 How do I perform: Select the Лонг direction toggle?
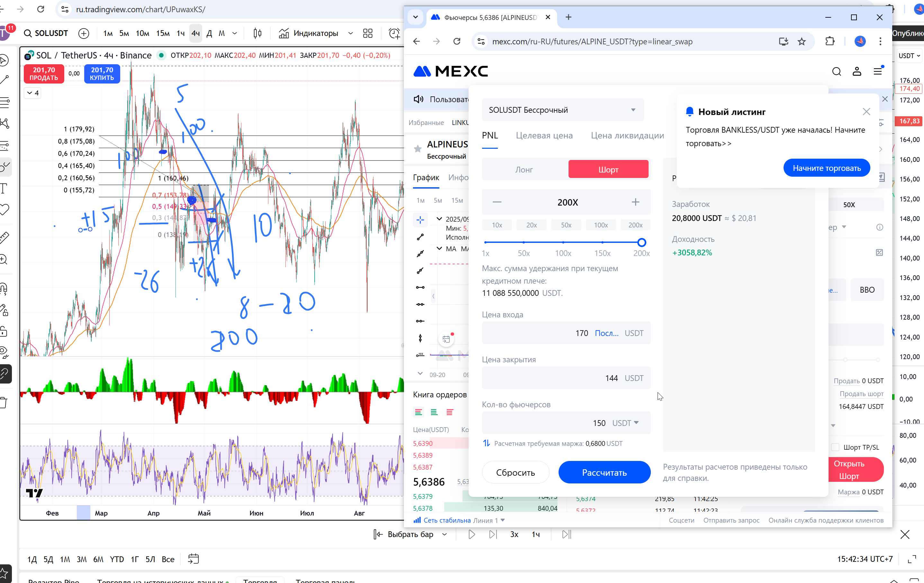[x=524, y=170]
